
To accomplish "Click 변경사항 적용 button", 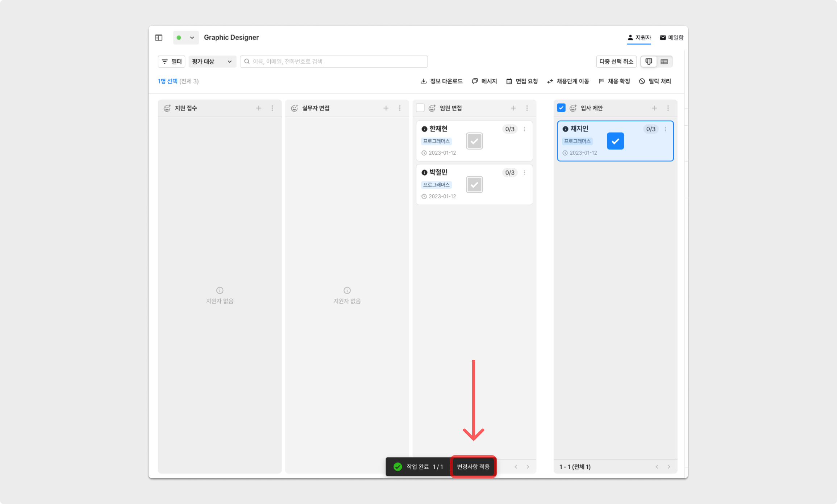I will (x=473, y=467).
